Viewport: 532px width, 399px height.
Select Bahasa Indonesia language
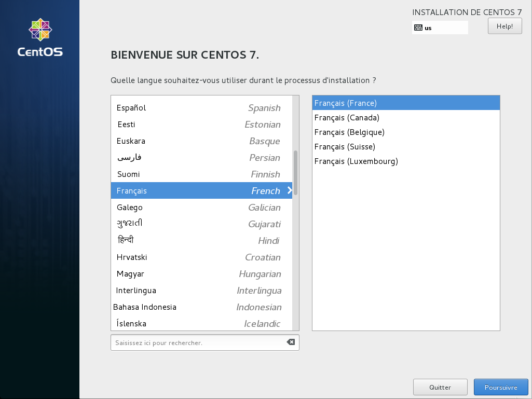[x=201, y=307]
